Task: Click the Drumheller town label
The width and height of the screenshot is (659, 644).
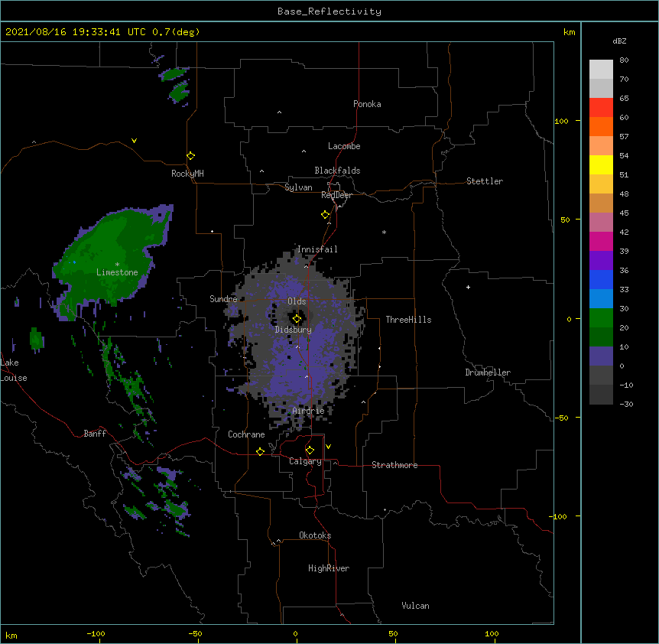Action: tap(488, 372)
